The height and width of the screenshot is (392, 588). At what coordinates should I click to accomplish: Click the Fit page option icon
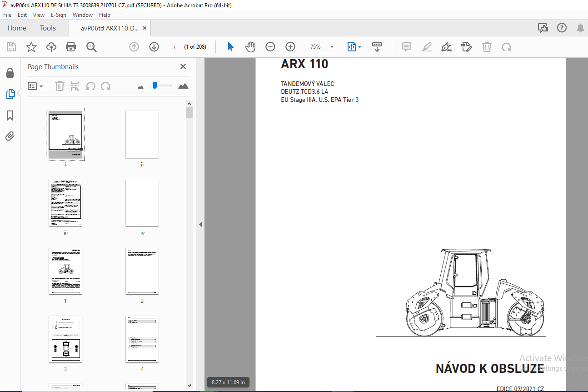[351, 47]
